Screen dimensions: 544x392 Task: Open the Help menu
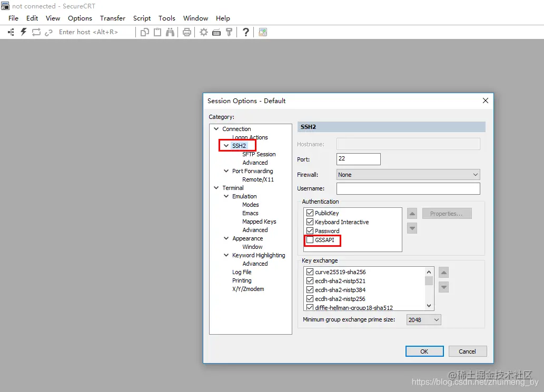click(x=223, y=18)
